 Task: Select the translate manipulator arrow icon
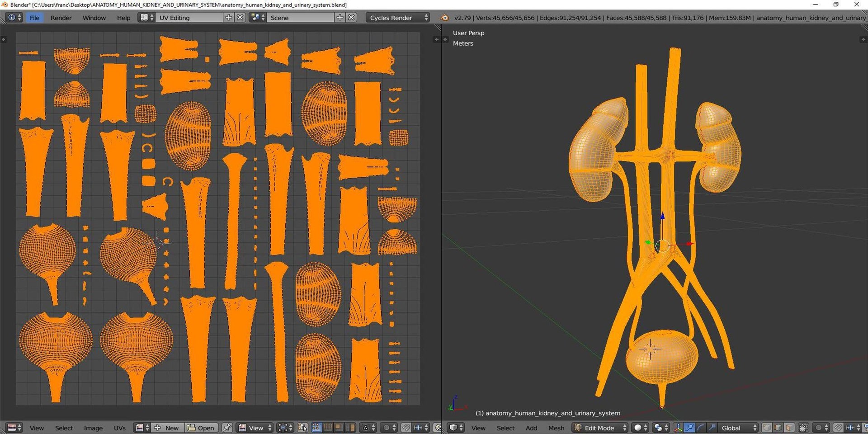689,428
